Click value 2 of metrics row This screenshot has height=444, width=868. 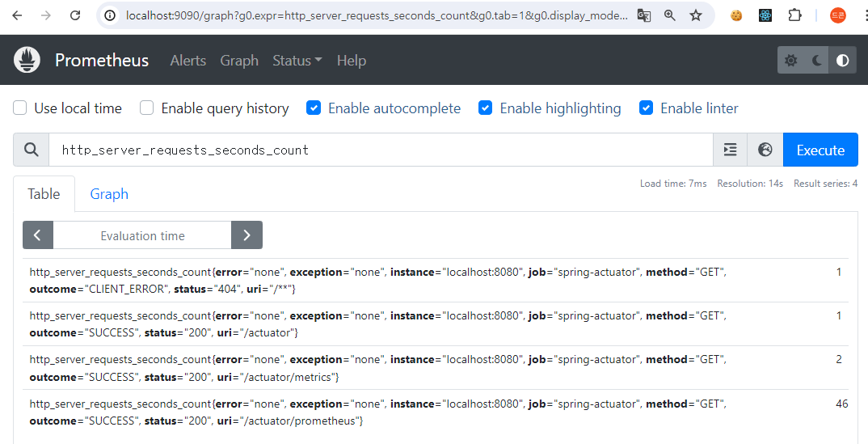839,359
